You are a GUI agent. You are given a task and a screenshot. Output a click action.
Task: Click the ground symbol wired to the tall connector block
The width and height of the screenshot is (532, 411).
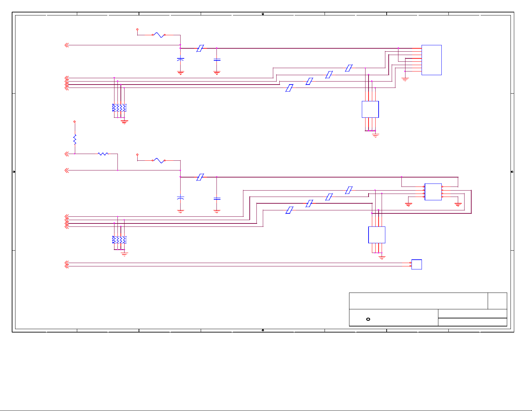point(405,80)
